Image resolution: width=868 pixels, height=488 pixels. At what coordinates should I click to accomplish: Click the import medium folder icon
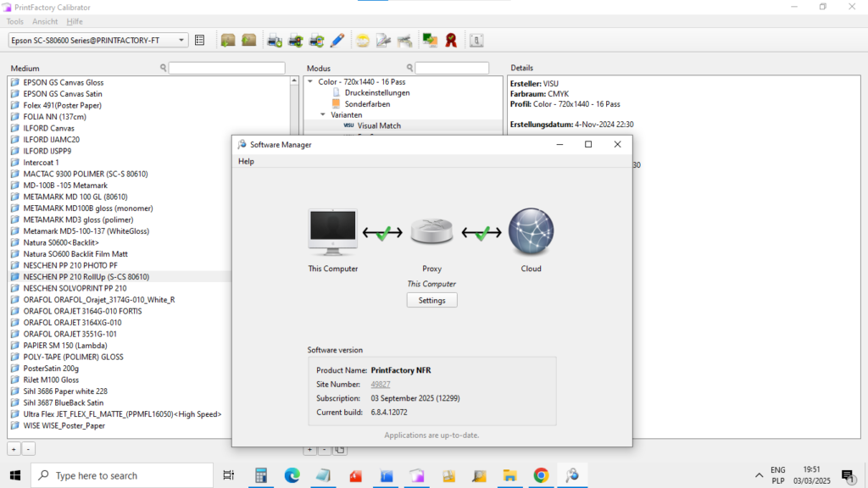click(x=227, y=39)
